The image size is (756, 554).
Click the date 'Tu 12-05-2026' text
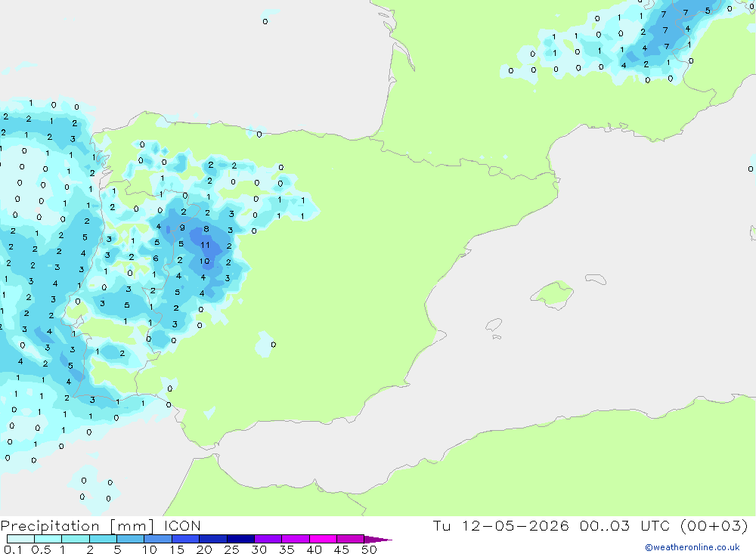tap(500, 525)
